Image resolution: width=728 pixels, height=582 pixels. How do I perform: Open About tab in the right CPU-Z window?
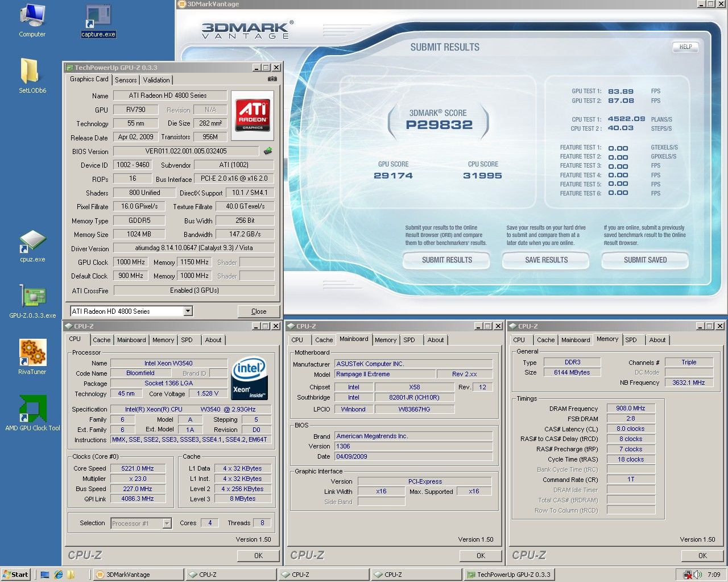(x=657, y=340)
